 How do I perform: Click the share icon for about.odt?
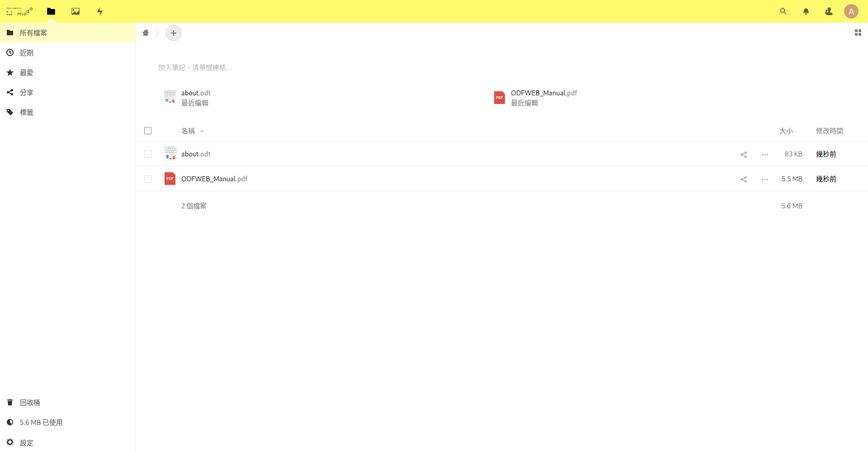pos(743,155)
